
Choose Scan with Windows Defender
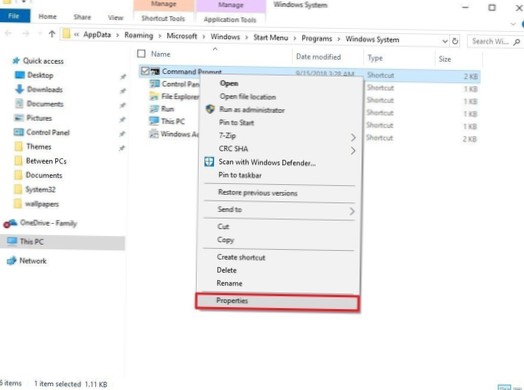(267, 162)
